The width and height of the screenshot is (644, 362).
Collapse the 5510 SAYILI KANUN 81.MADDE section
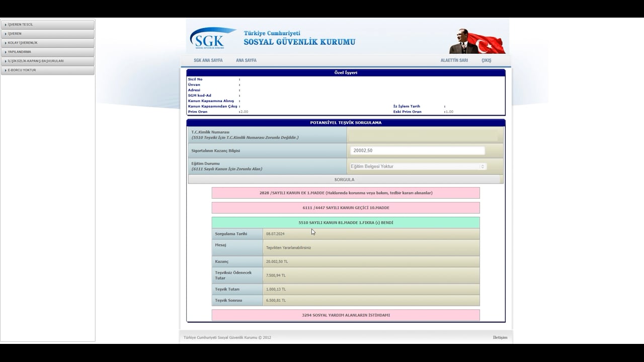pyautogui.click(x=346, y=223)
